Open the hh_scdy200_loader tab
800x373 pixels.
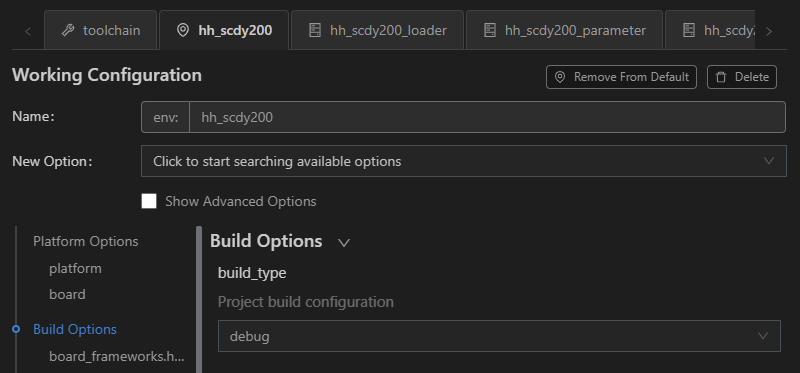(378, 31)
